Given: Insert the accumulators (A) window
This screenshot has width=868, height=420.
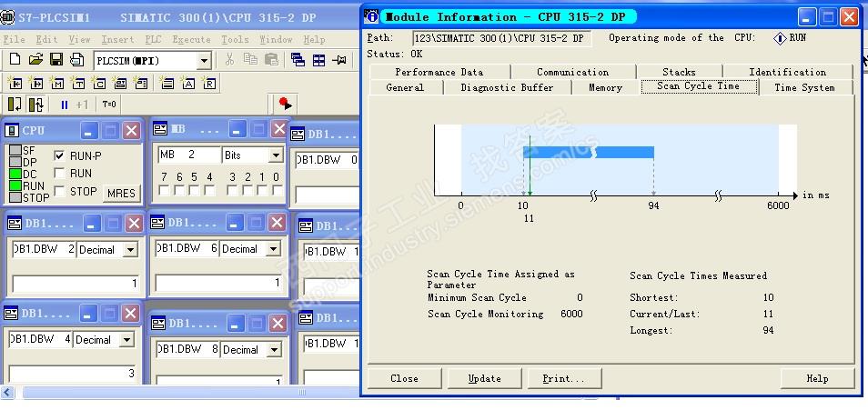Looking at the screenshot, I should (188, 83).
